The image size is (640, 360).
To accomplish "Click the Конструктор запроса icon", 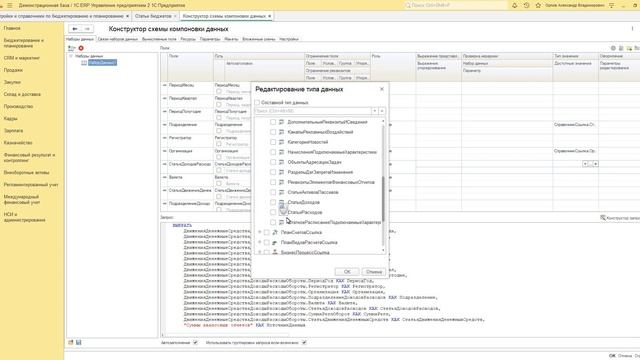I will click(602, 218).
